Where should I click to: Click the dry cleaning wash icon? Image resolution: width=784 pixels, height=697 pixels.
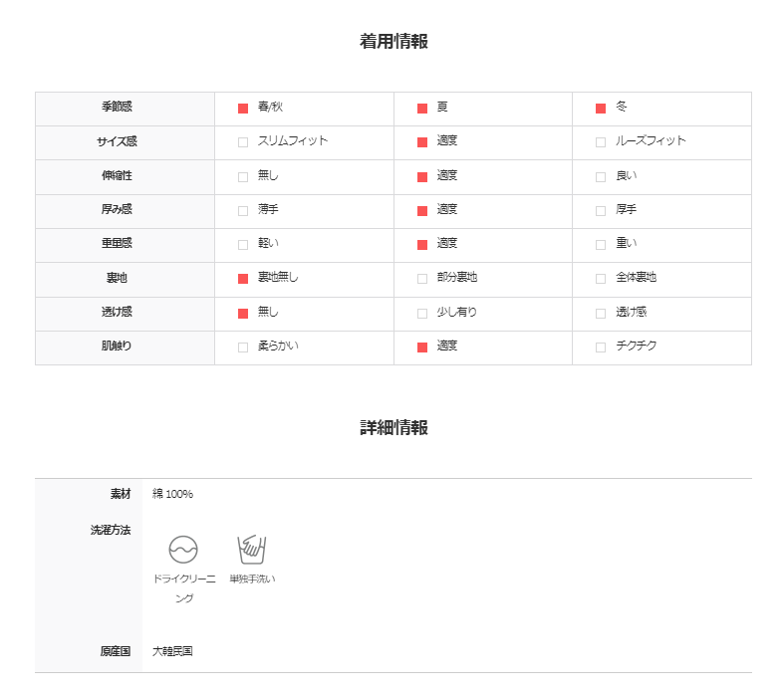tap(183, 550)
